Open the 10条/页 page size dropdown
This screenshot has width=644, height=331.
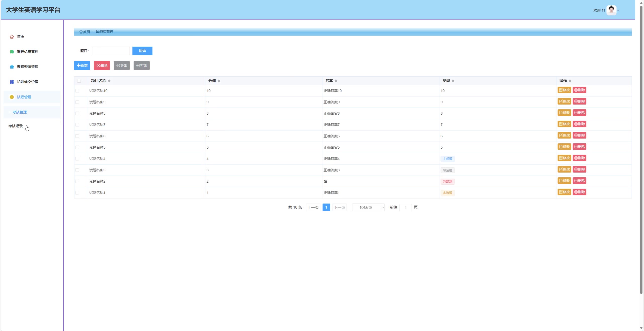point(368,207)
